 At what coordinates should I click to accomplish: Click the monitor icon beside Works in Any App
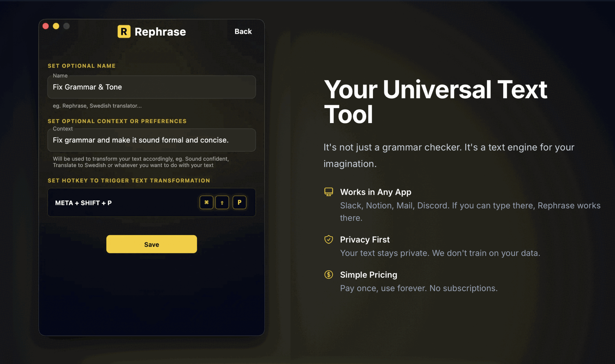coord(329,192)
